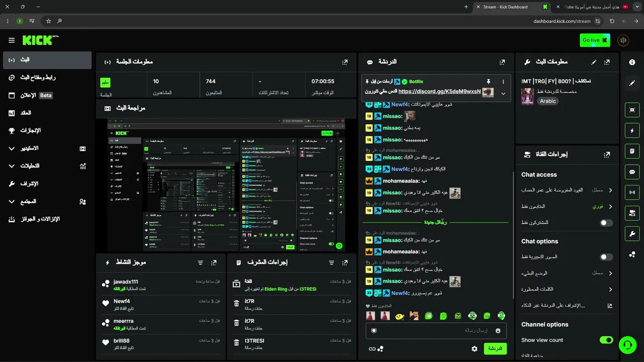Disable Show view count switch

(x=606, y=340)
